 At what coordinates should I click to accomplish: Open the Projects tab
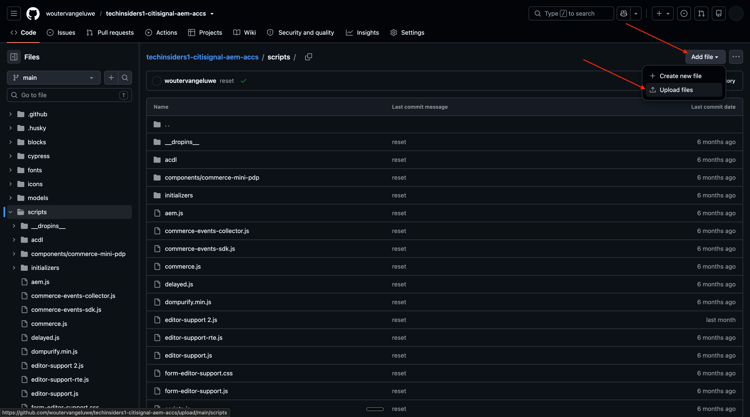[205, 33]
